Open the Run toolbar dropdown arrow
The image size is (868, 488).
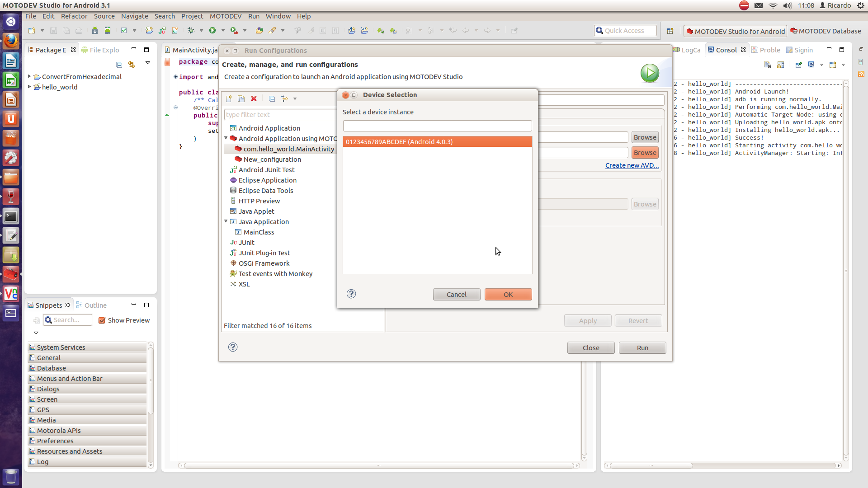click(223, 30)
